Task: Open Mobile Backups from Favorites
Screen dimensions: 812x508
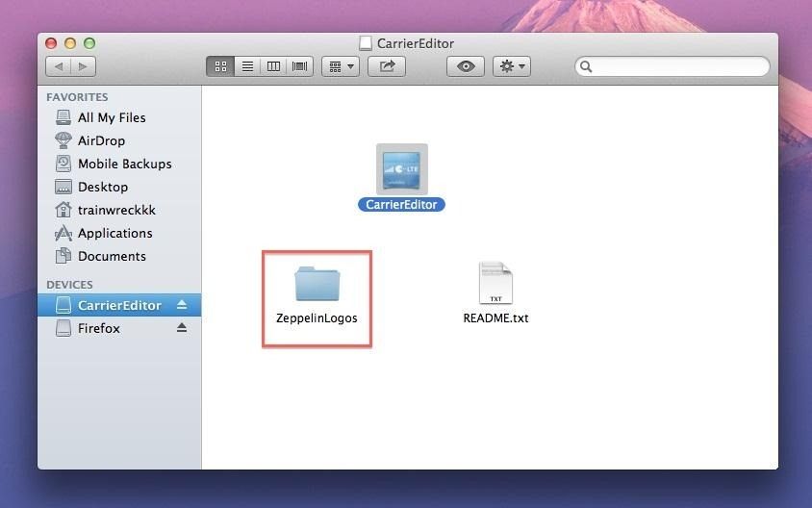Action: point(124,164)
